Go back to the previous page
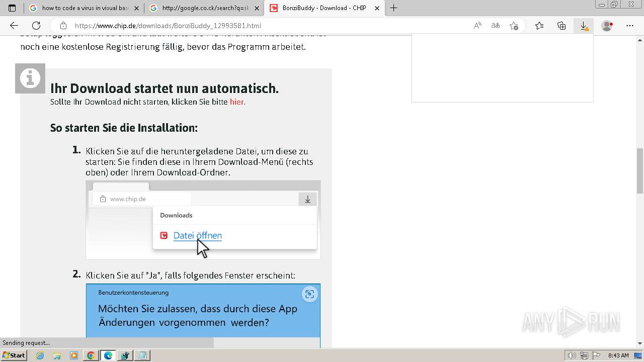 14,26
